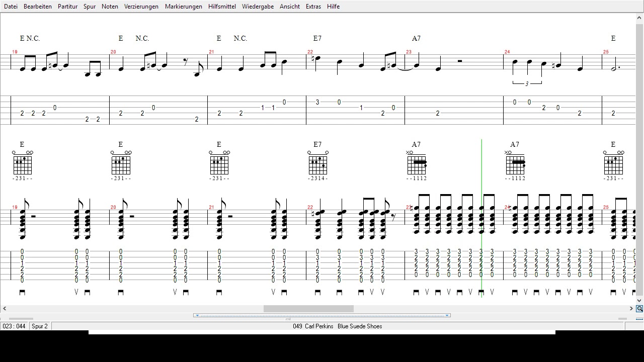Open the Noten menu
This screenshot has width=644, height=362.
pos(110,7)
